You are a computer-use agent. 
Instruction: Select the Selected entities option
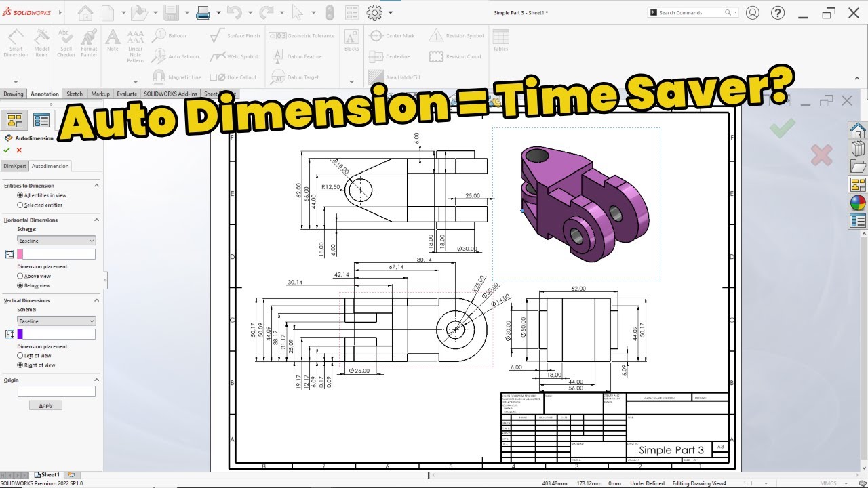click(x=20, y=205)
